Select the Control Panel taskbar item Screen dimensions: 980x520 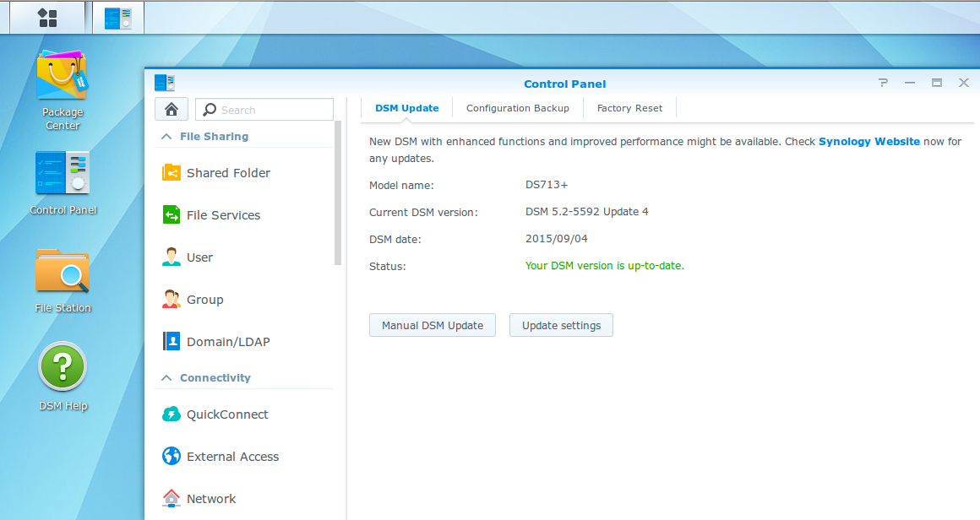118,18
